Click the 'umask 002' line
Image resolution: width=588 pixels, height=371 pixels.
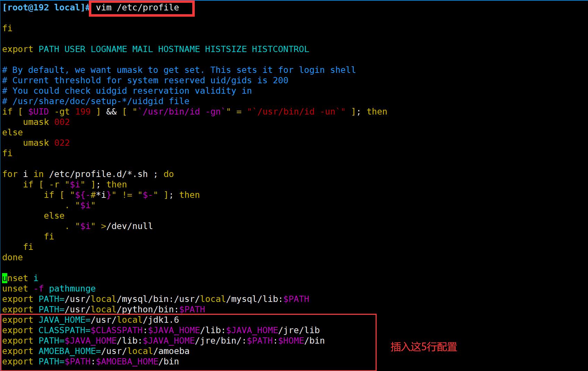coord(47,122)
